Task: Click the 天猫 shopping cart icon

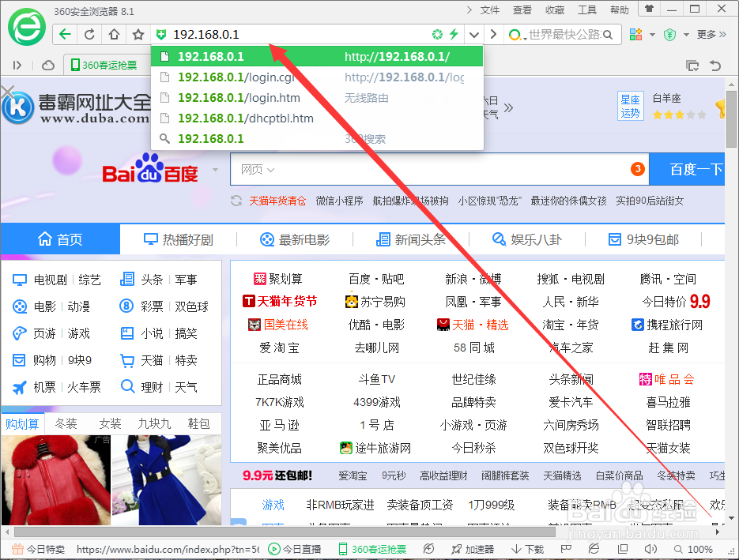Action: [x=126, y=361]
